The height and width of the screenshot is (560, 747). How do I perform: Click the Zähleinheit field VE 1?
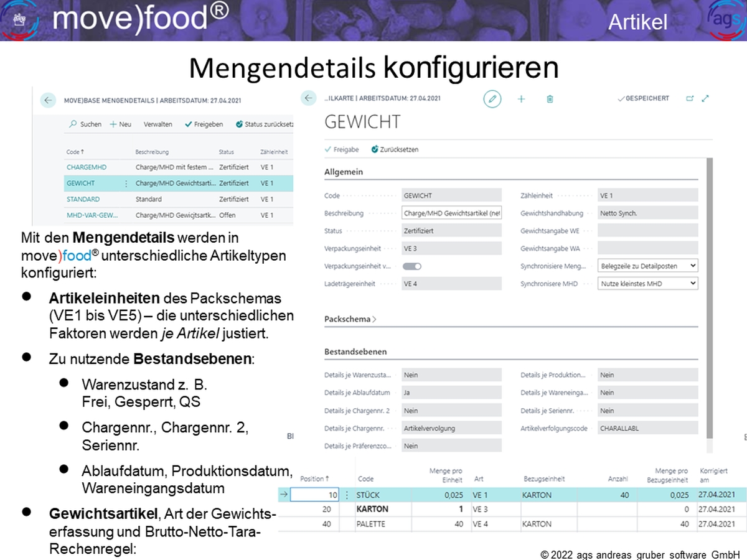647,195
